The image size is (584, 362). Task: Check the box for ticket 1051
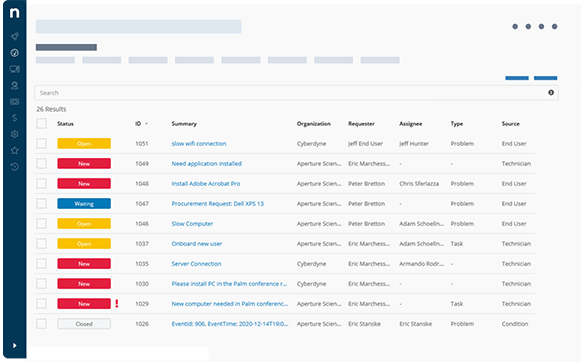[41, 143]
